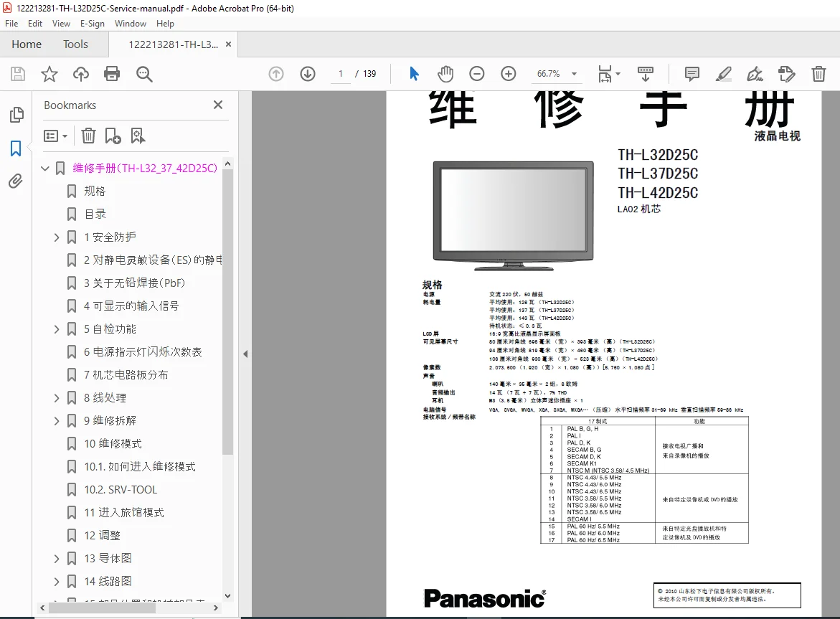Add document to starred with star icon
The height and width of the screenshot is (619, 840).
[49, 74]
